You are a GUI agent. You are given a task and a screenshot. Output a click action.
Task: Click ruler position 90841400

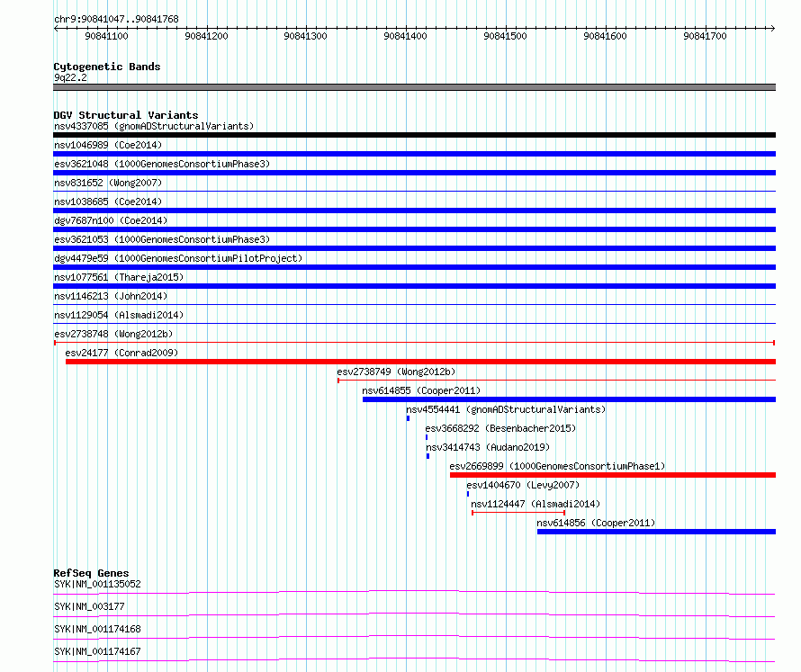(x=406, y=36)
